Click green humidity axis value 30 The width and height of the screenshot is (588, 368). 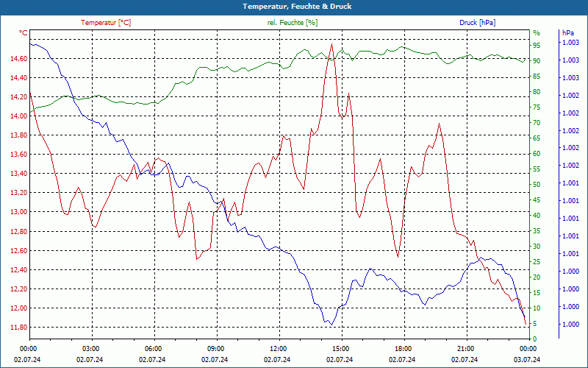[x=537, y=247]
